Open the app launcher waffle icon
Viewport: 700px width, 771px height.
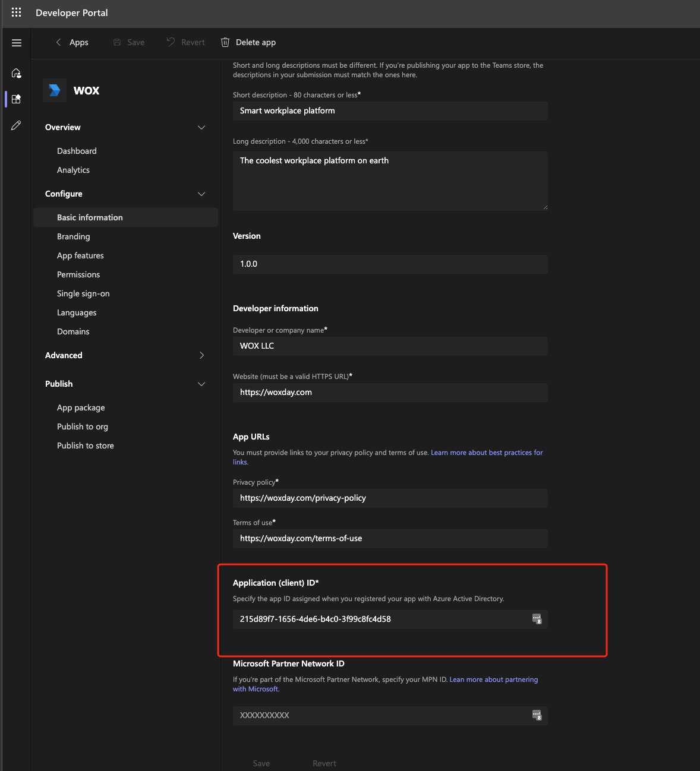(x=16, y=12)
